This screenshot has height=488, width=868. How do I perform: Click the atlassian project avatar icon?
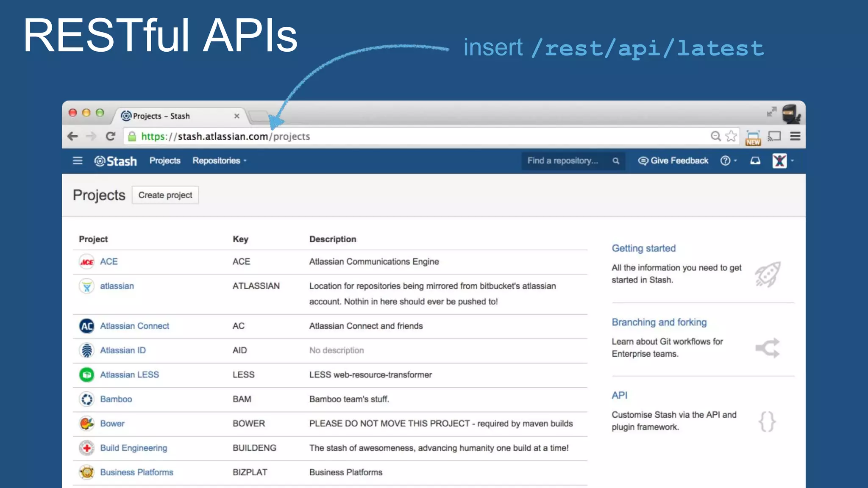[87, 286]
